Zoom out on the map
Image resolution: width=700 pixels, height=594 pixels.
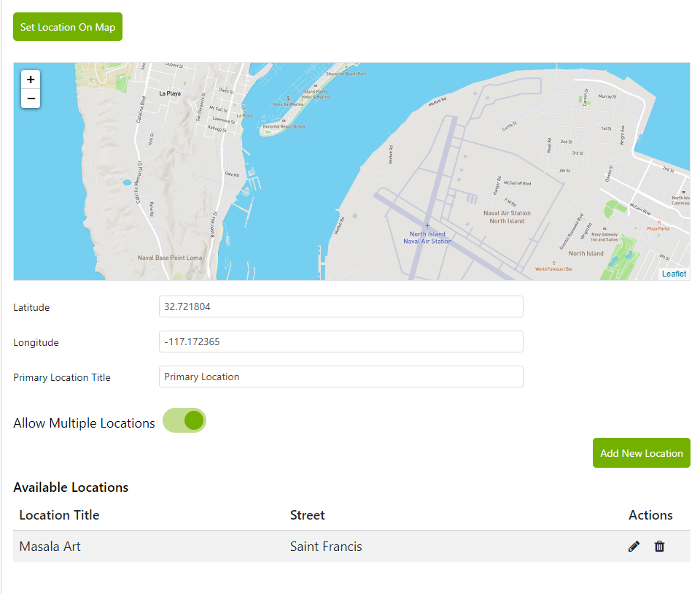[x=31, y=99]
